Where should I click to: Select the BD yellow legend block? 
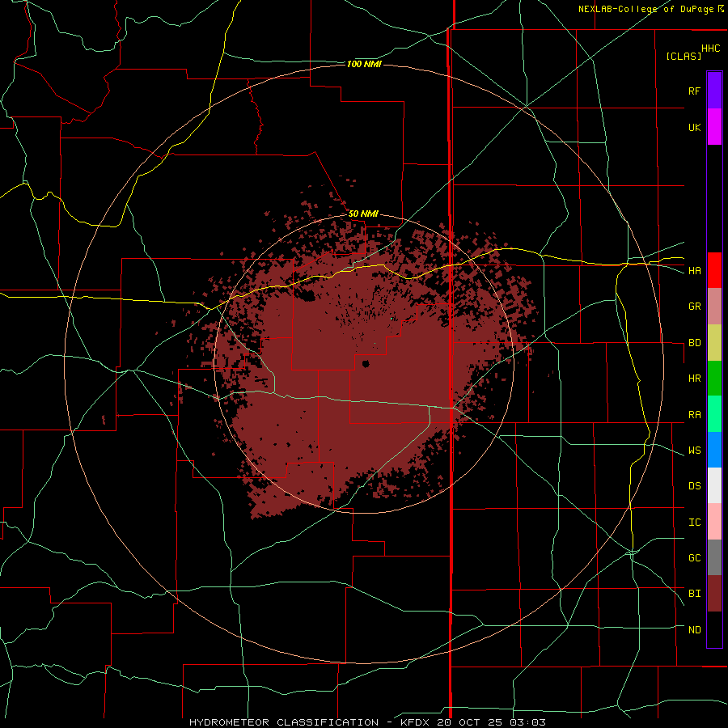[714, 342]
